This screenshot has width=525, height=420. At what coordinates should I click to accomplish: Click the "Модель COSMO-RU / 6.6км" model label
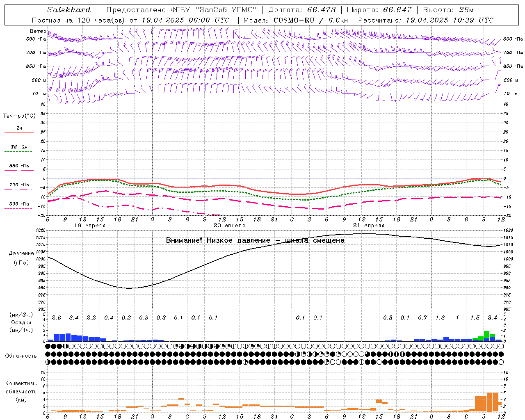[296, 20]
